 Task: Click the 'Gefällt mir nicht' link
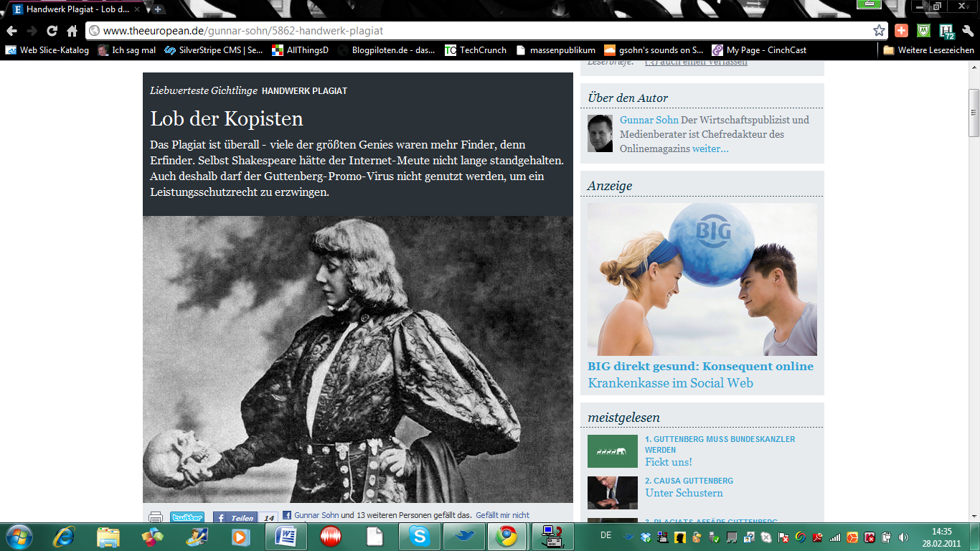click(502, 515)
